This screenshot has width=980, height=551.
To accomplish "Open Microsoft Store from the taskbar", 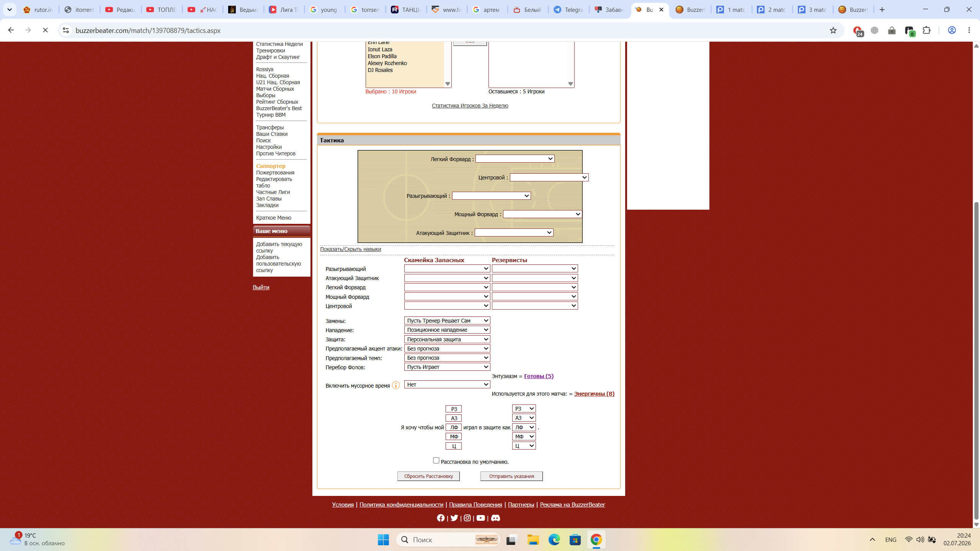I will (x=575, y=540).
